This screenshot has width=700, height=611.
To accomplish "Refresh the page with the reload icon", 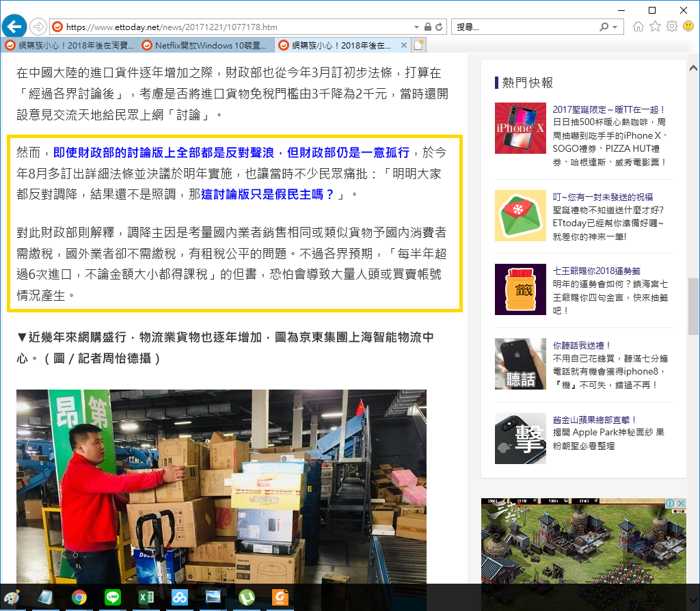I will 440,26.
